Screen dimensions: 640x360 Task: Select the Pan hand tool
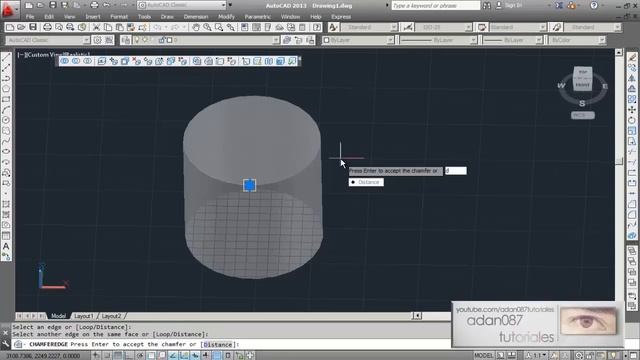coord(196,27)
